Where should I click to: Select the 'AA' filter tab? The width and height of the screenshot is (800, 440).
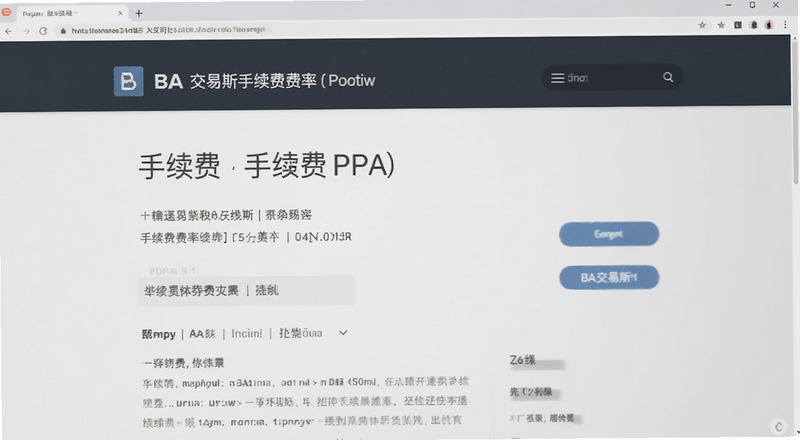pos(203,334)
